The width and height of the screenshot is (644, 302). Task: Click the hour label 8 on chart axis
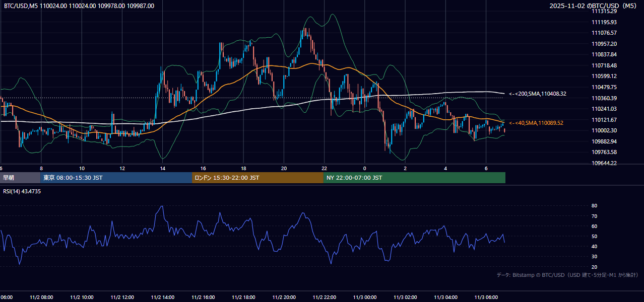tap(41, 168)
